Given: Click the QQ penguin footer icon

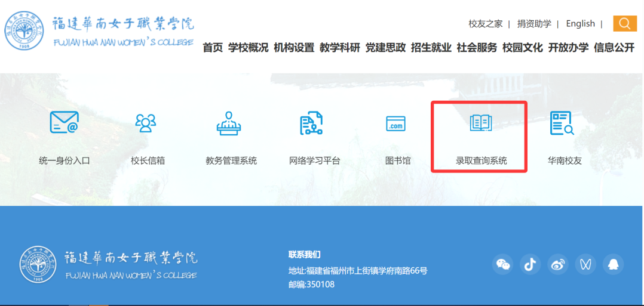Looking at the screenshot, I should [613, 264].
